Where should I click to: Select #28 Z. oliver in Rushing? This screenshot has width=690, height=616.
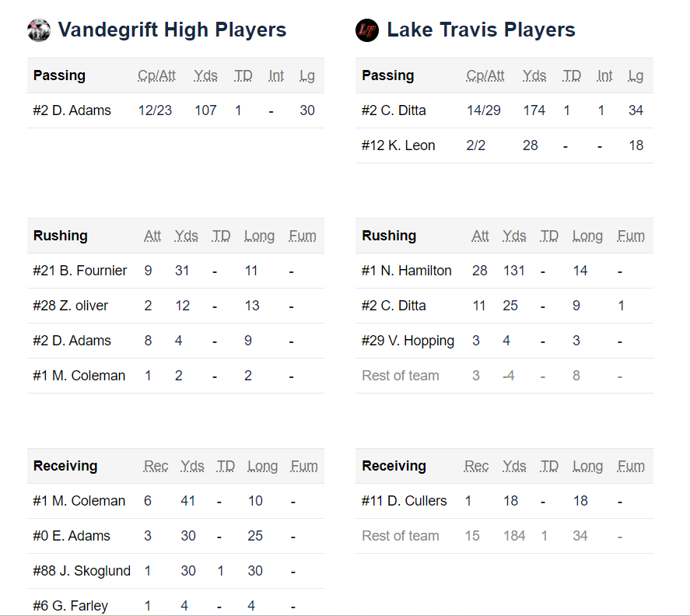coord(71,306)
